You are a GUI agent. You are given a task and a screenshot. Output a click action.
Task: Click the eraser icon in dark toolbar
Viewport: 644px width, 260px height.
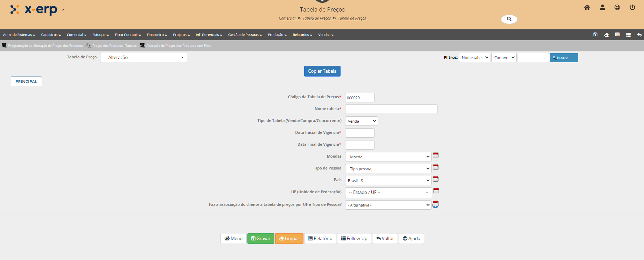606,35
